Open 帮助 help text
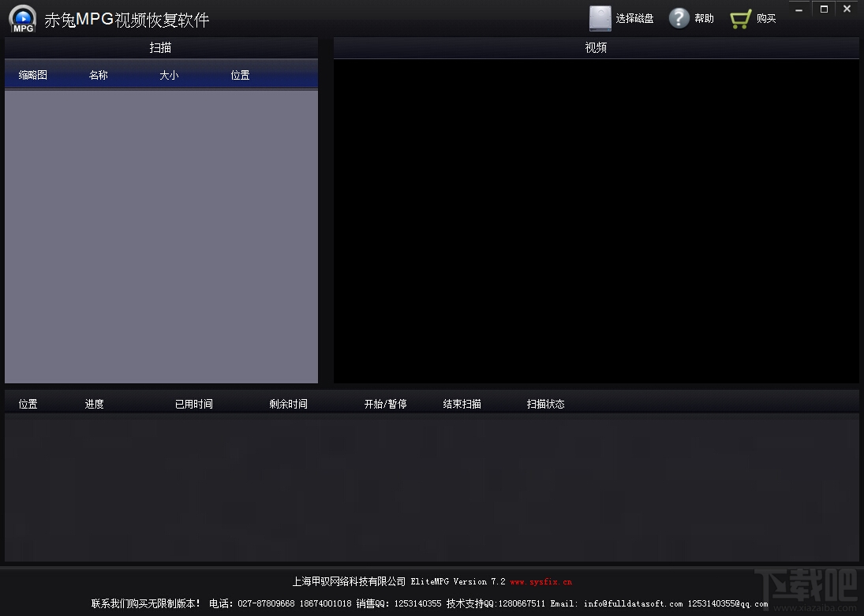This screenshot has width=864, height=616. pos(704,19)
